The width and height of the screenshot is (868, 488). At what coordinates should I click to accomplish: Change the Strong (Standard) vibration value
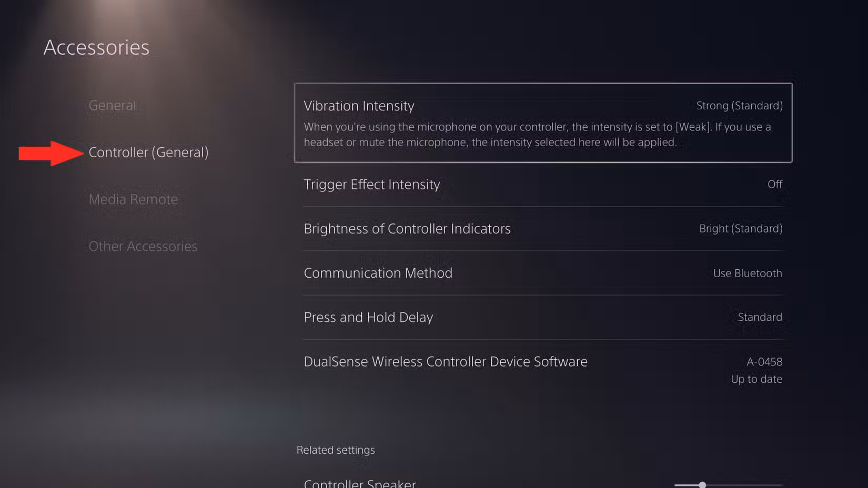coord(739,106)
